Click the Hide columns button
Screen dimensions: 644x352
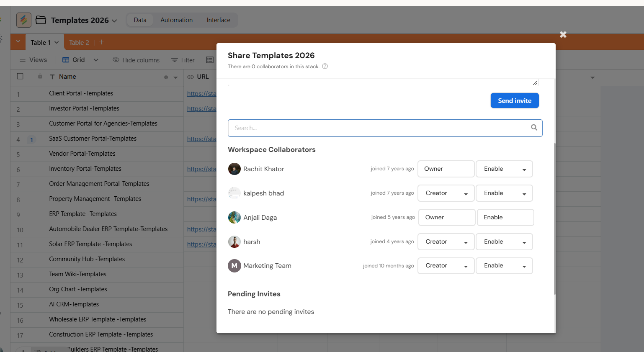pyautogui.click(x=136, y=60)
